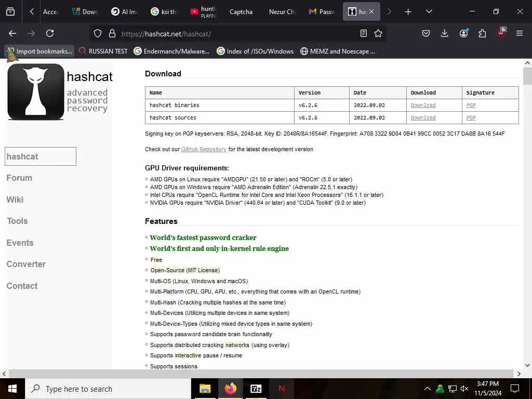532x399 pixels.
Task: Open the notification center icon
Action: (515, 389)
